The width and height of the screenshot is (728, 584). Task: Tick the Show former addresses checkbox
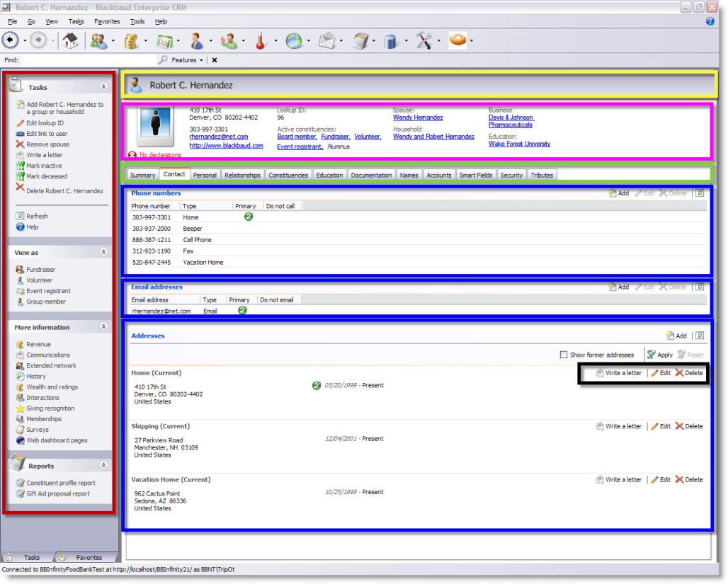(x=564, y=355)
